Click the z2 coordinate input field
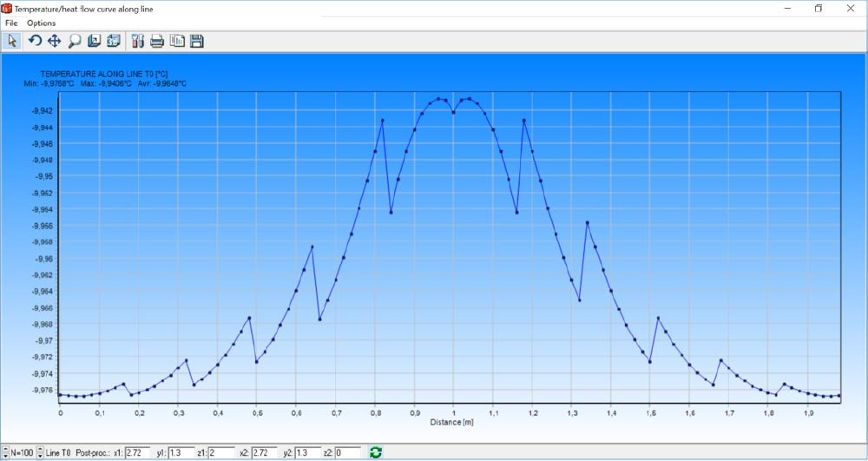Image resolution: width=868 pixels, height=461 pixels. pyautogui.click(x=347, y=452)
